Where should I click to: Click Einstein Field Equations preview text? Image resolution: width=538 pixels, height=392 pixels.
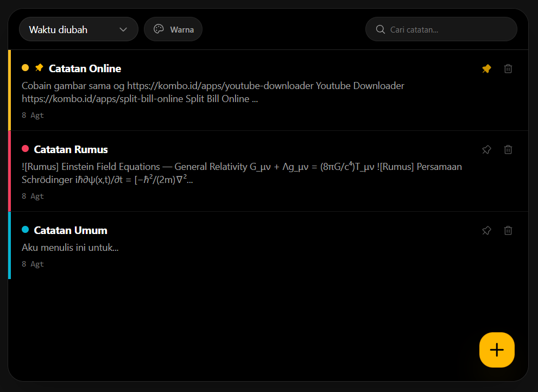(x=242, y=173)
